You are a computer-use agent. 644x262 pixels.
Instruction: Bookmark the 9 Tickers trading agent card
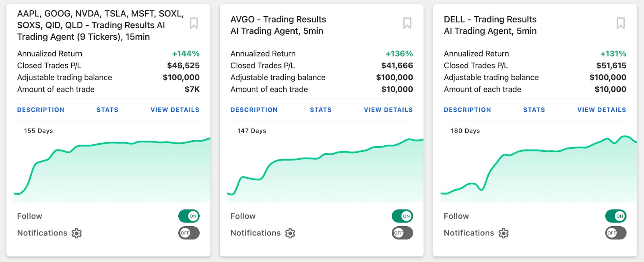point(194,23)
